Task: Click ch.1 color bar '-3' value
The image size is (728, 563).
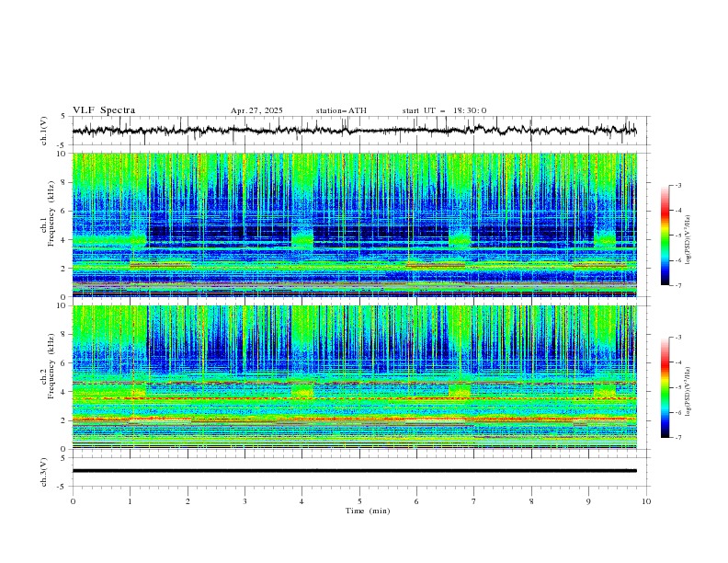Action: click(x=678, y=185)
